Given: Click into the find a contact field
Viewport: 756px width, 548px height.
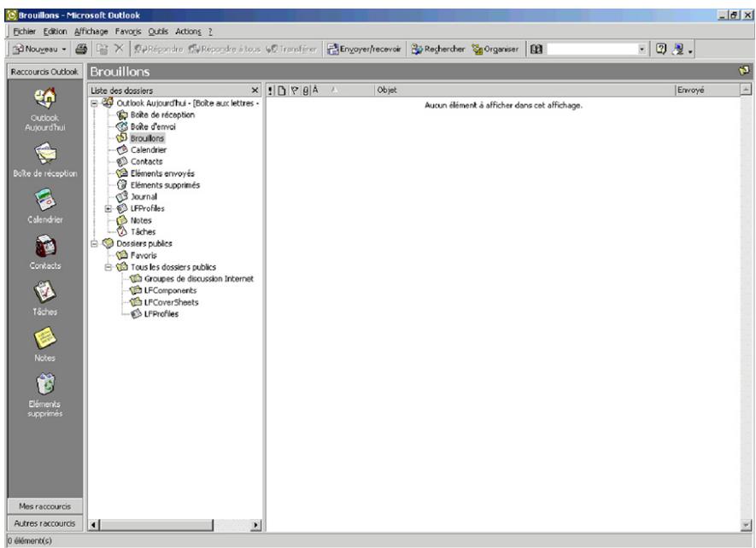Looking at the screenshot, I should (592, 50).
